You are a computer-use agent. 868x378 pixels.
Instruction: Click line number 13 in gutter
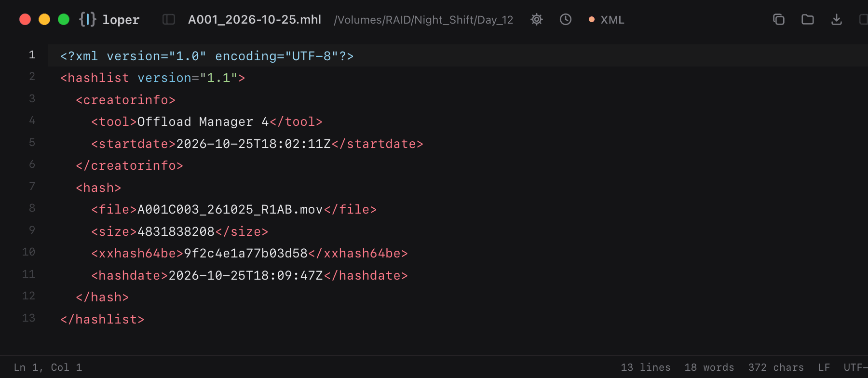pyautogui.click(x=28, y=318)
